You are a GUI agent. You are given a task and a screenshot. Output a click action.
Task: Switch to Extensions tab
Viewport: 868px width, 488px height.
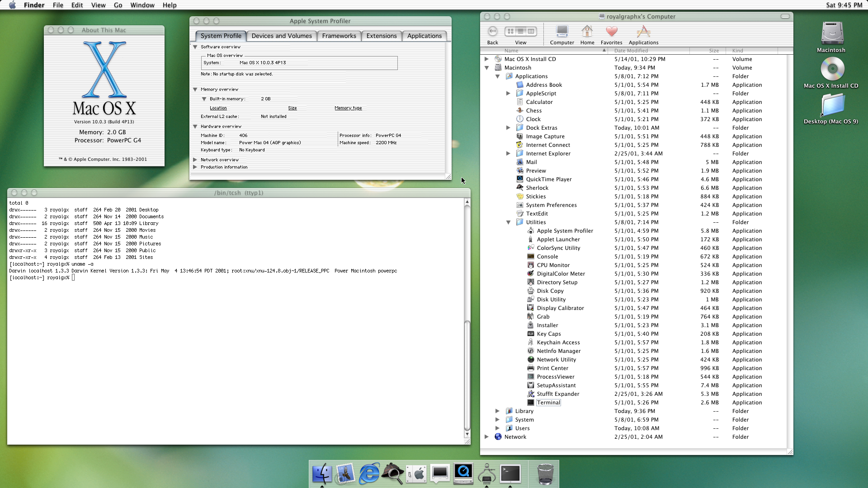(382, 36)
